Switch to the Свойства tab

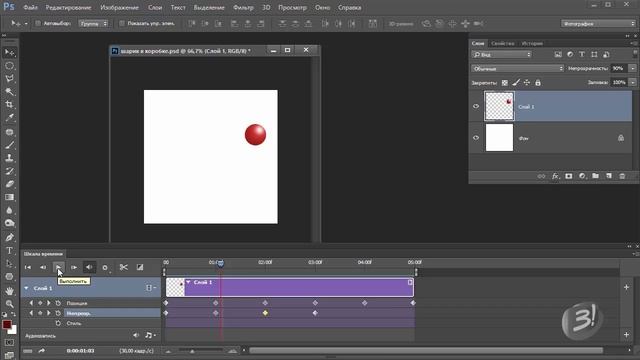coord(502,43)
